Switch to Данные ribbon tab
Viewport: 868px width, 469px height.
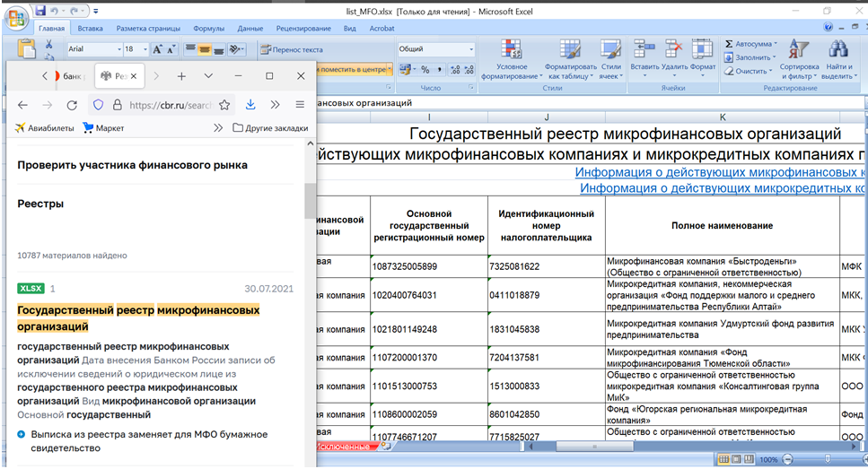coord(250,28)
